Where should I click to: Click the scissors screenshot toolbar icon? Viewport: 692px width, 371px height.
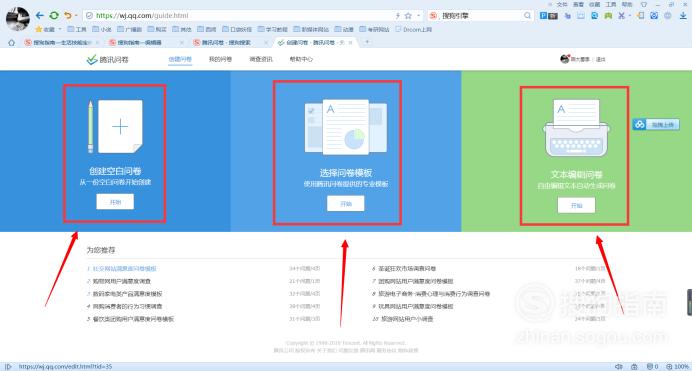pos(622,15)
